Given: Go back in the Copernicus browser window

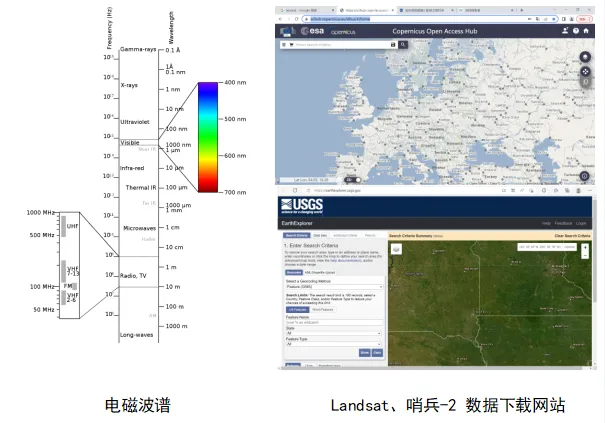Looking at the screenshot, I should 281,19.
